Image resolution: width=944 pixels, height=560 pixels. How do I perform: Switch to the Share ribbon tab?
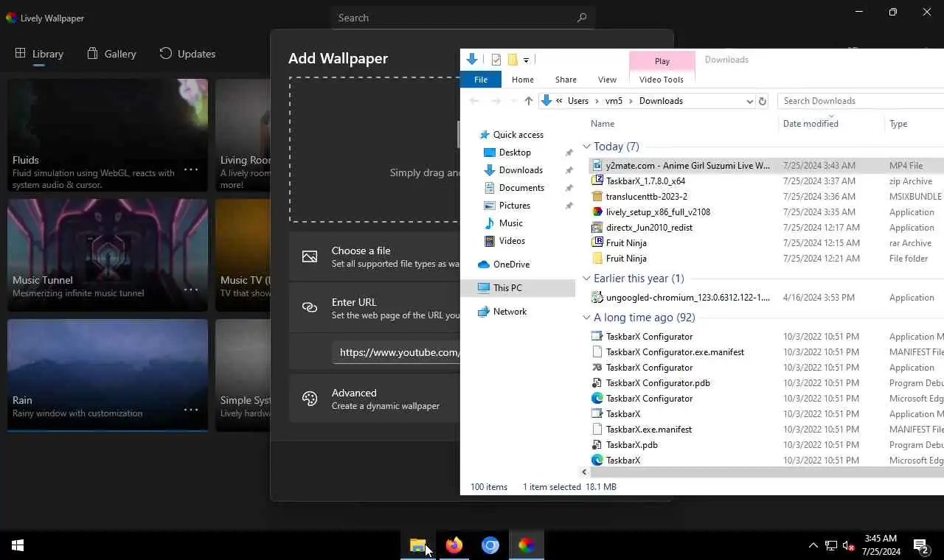[566, 80]
